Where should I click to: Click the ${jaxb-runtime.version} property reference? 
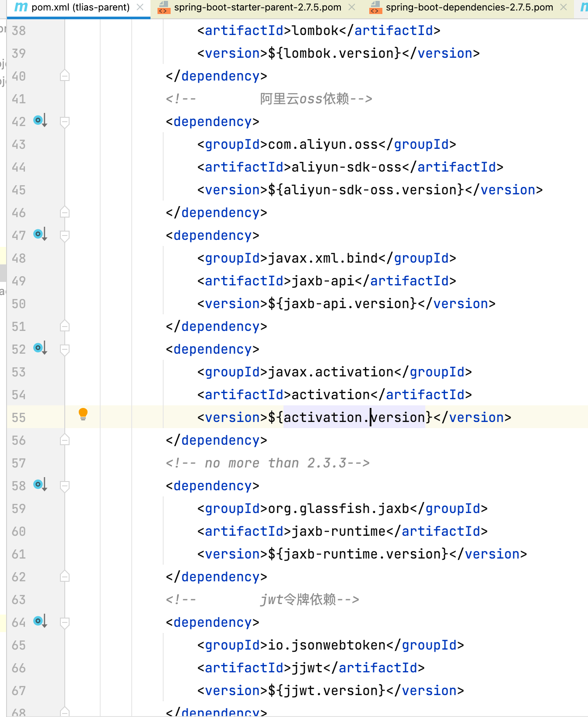tap(358, 554)
